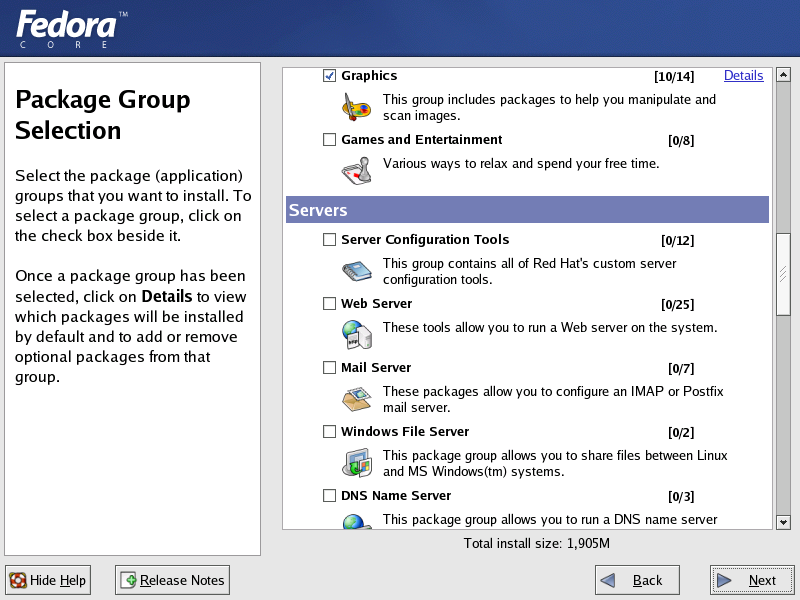The height and width of the screenshot is (600, 800).
Task: Click the [0/12] package count
Action: (678, 240)
